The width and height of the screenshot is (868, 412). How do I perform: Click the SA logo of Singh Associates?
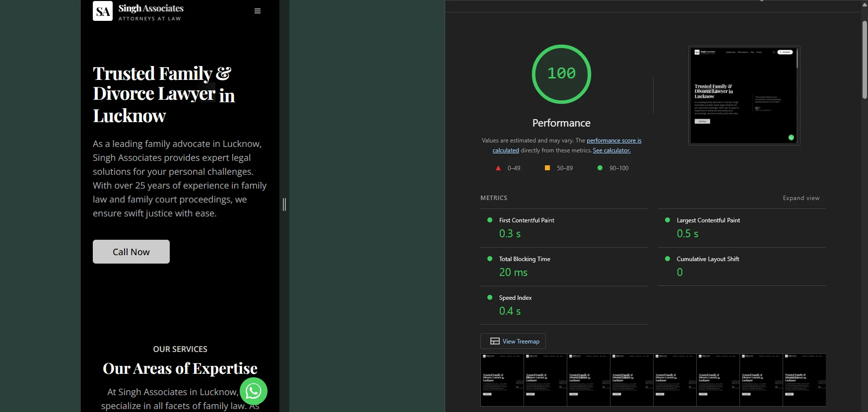[103, 11]
